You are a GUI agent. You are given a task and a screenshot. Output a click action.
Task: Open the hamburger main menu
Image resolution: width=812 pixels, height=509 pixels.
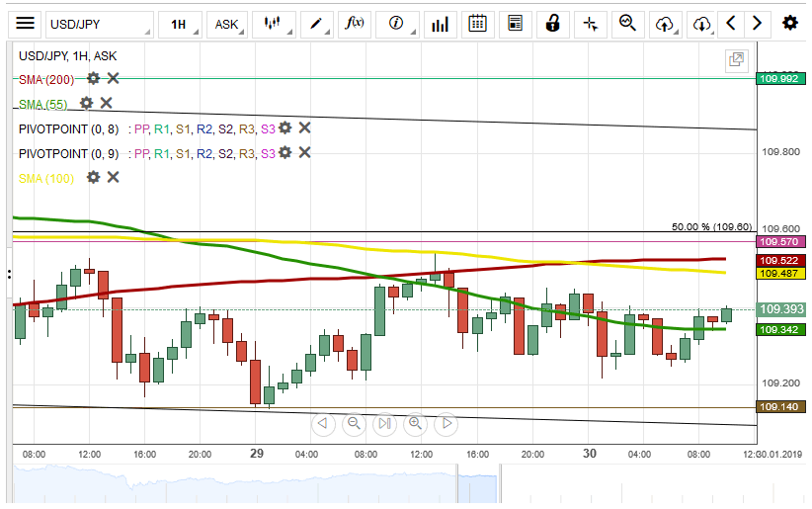[26, 24]
